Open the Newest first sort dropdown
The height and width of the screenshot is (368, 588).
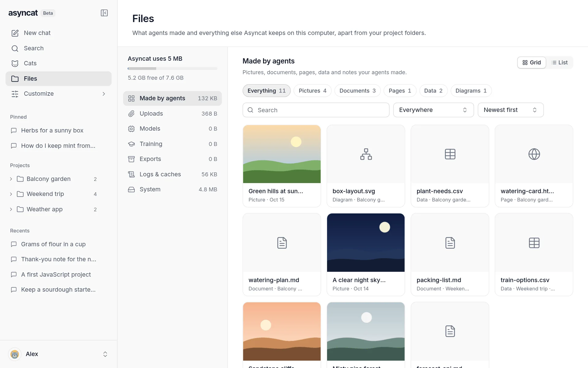[x=511, y=110]
